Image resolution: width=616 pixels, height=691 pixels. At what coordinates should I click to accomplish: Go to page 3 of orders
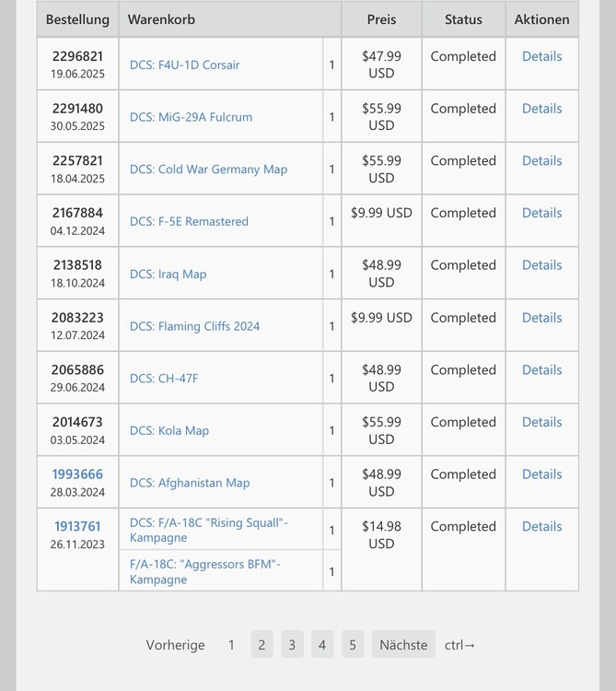click(x=292, y=645)
